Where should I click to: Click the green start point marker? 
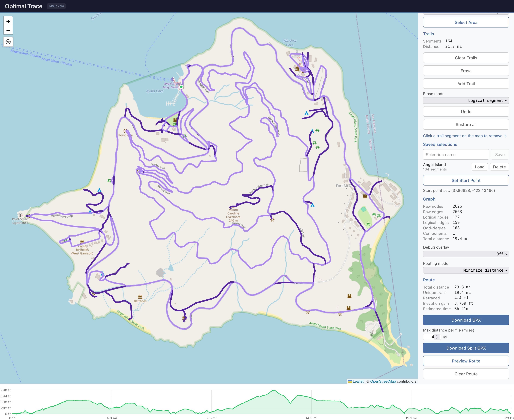pyautogui.click(x=181, y=87)
